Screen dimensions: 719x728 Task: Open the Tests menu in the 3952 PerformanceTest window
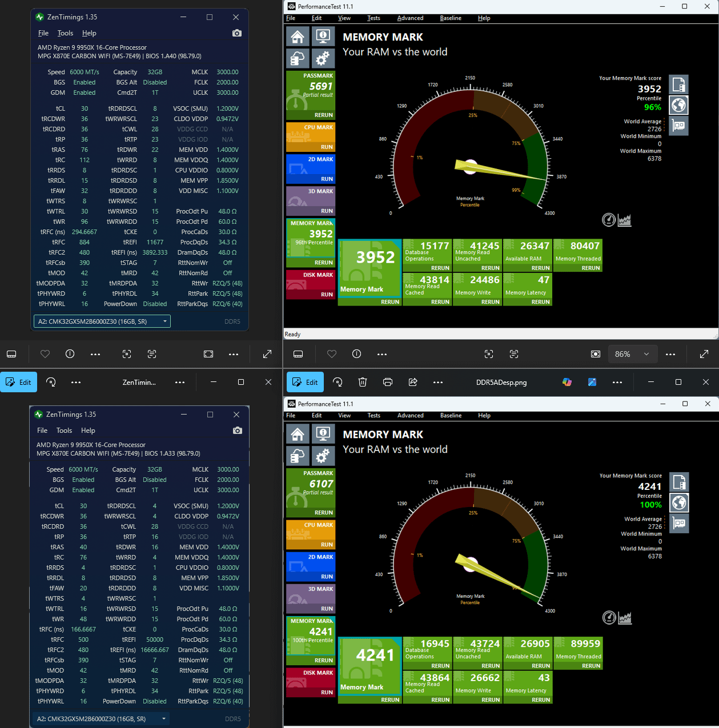[x=373, y=18]
